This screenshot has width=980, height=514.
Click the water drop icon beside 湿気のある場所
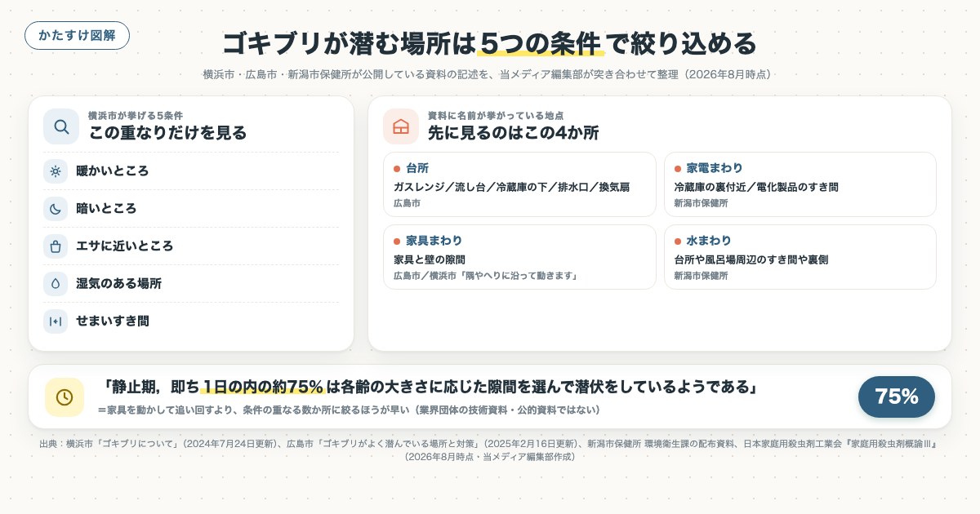[x=56, y=284]
